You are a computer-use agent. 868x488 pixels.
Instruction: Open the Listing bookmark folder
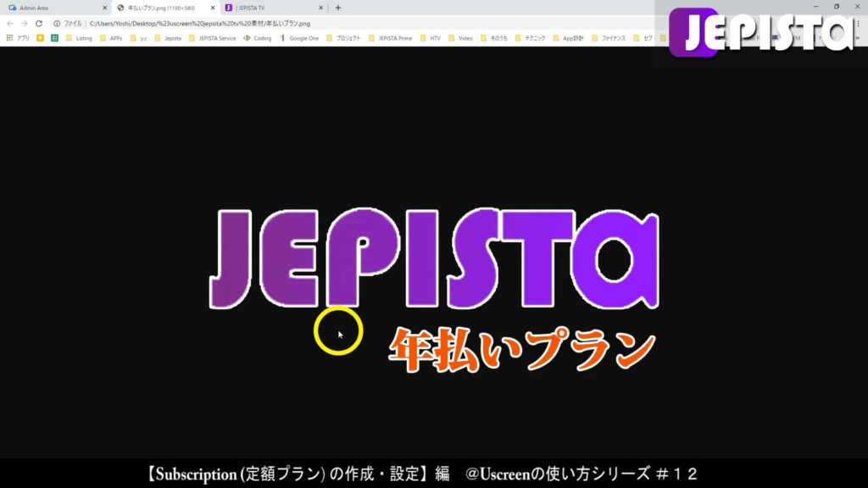point(79,38)
